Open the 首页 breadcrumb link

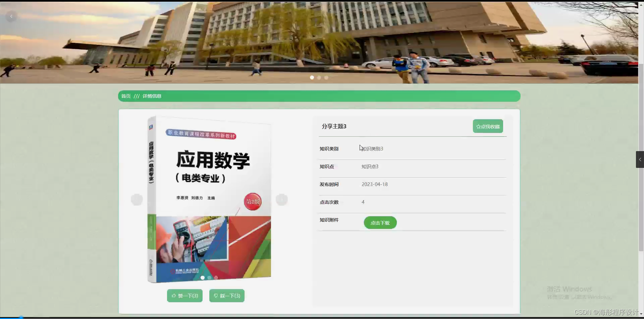[x=126, y=96]
